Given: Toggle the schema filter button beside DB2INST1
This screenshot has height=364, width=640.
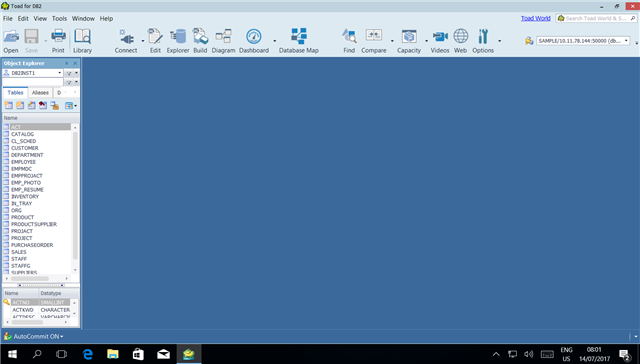Looking at the screenshot, I should pyautogui.click(x=69, y=73).
